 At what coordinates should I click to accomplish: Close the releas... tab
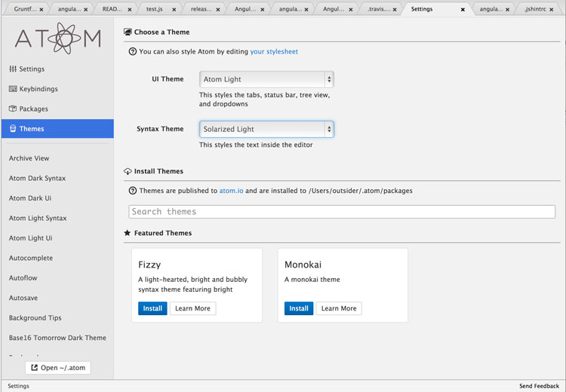pos(218,10)
